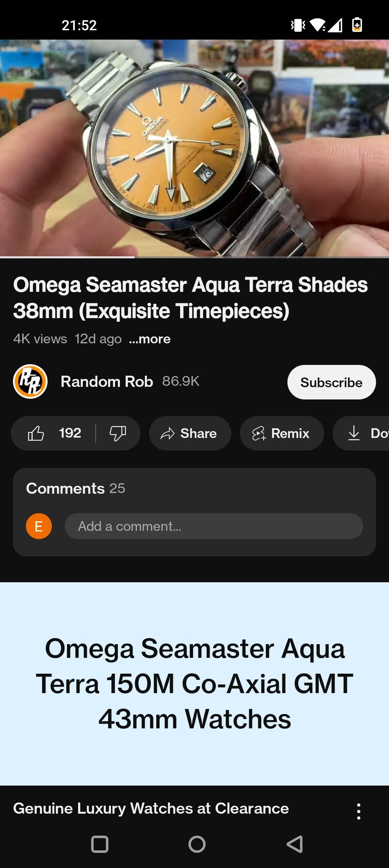389x868 pixels.
Task: Tap the Add a comment field
Action: tap(214, 526)
